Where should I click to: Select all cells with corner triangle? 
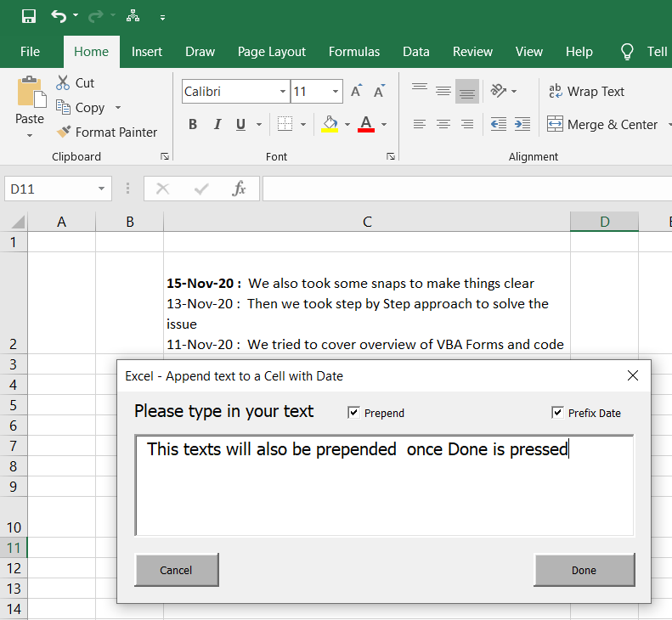coord(17,222)
